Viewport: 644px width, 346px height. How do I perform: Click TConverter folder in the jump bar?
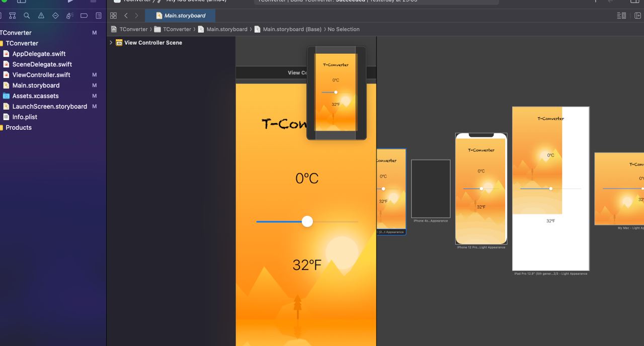pyautogui.click(x=173, y=29)
